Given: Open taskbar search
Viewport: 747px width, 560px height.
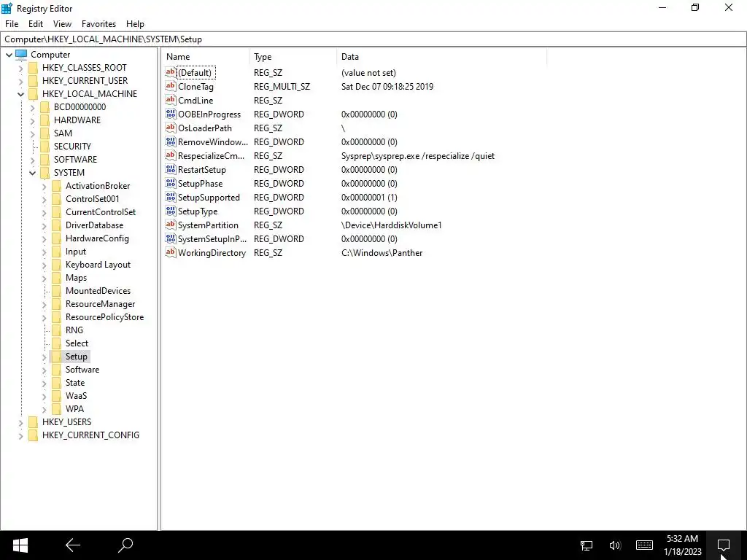Looking at the screenshot, I should (125, 545).
